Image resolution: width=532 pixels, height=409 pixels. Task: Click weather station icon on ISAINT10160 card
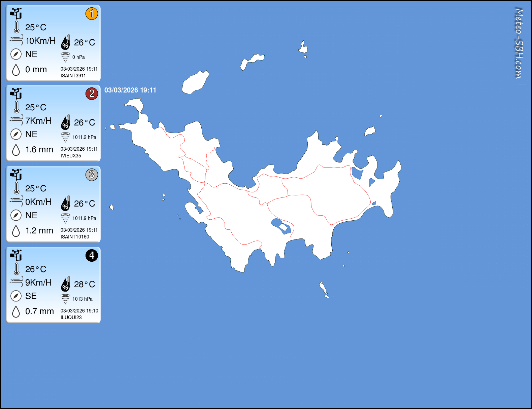(16, 174)
